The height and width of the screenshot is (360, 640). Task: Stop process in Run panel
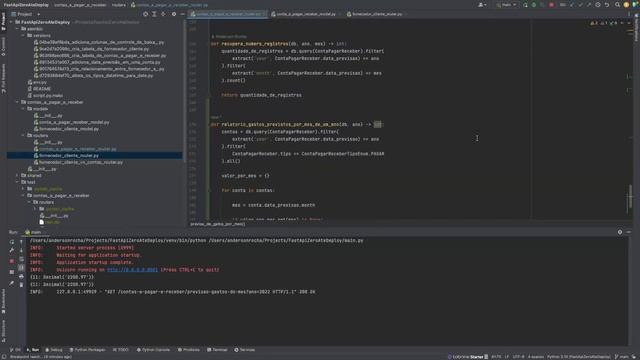12,261
